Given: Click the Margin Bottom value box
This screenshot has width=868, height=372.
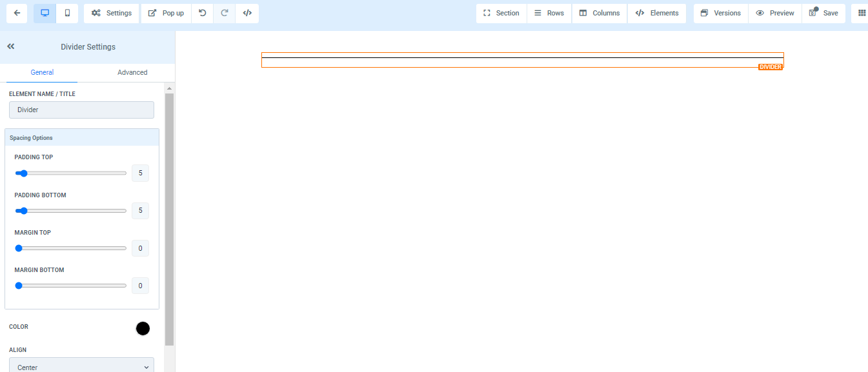Looking at the screenshot, I should [x=140, y=286].
